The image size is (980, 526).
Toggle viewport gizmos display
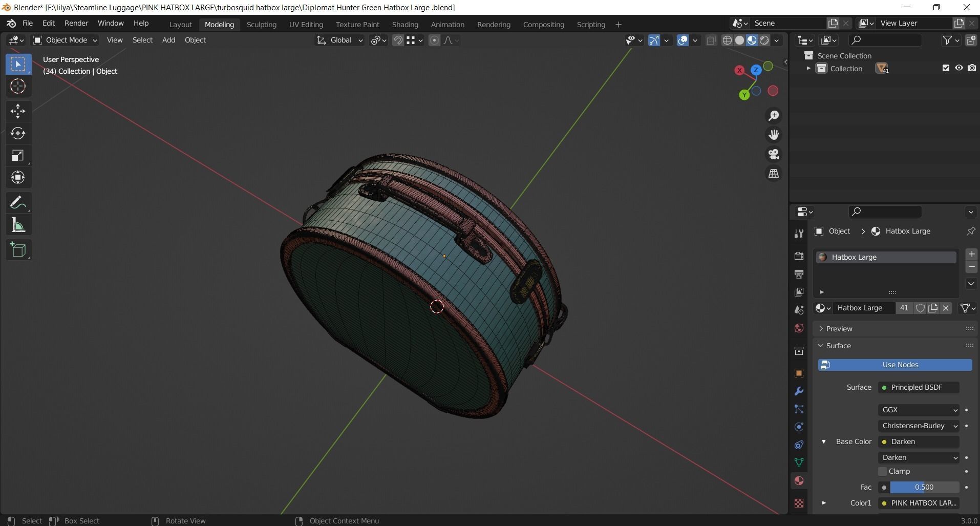point(654,40)
